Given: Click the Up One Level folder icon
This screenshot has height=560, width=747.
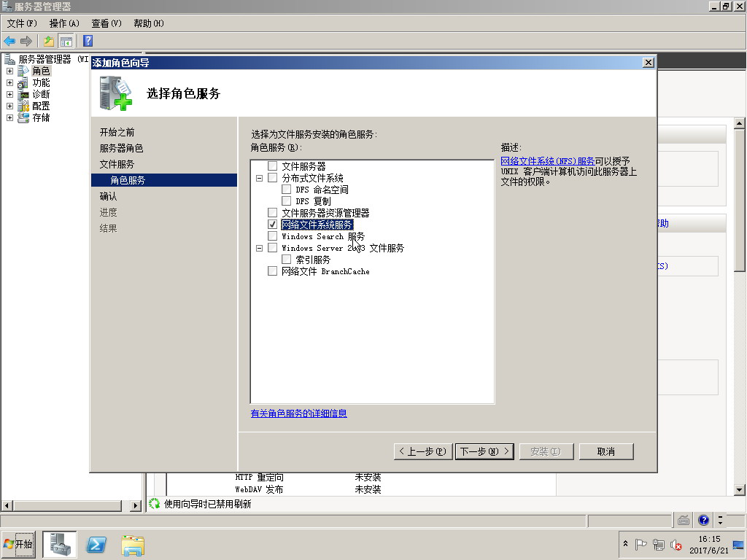Looking at the screenshot, I should click(49, 41).
